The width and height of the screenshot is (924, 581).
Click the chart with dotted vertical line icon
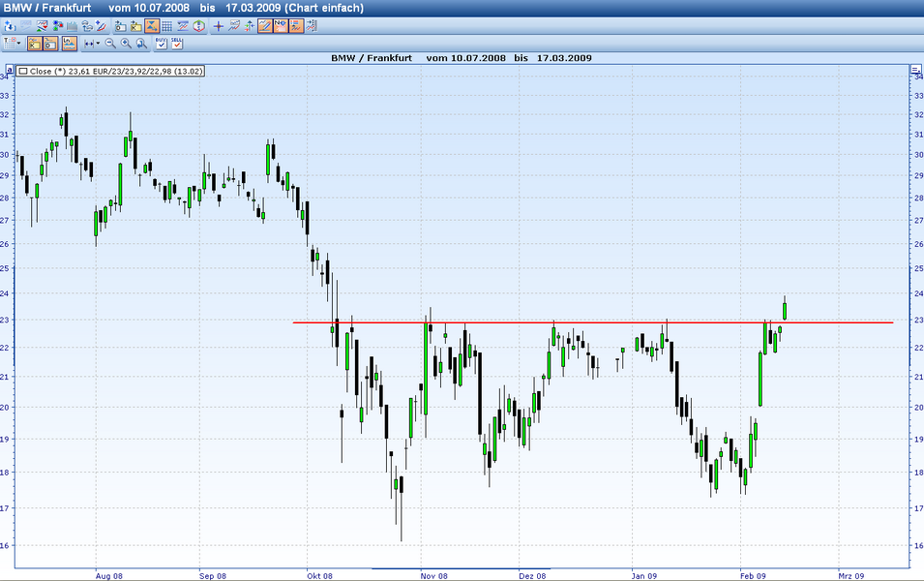[312, 26]
